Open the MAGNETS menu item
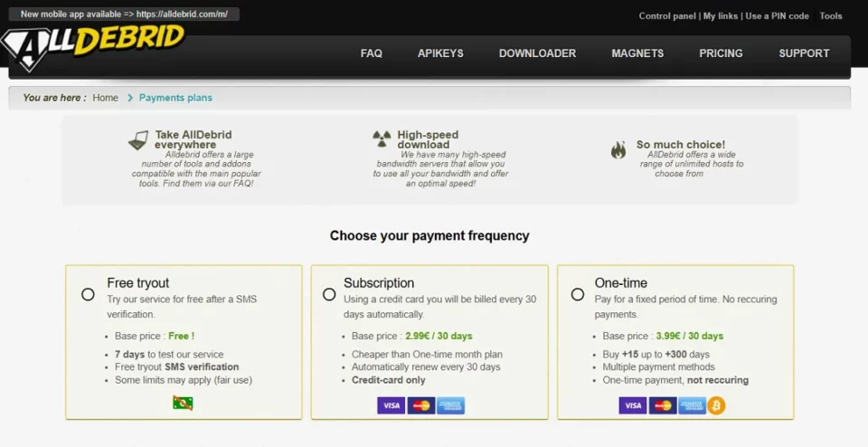 (637, 53)
